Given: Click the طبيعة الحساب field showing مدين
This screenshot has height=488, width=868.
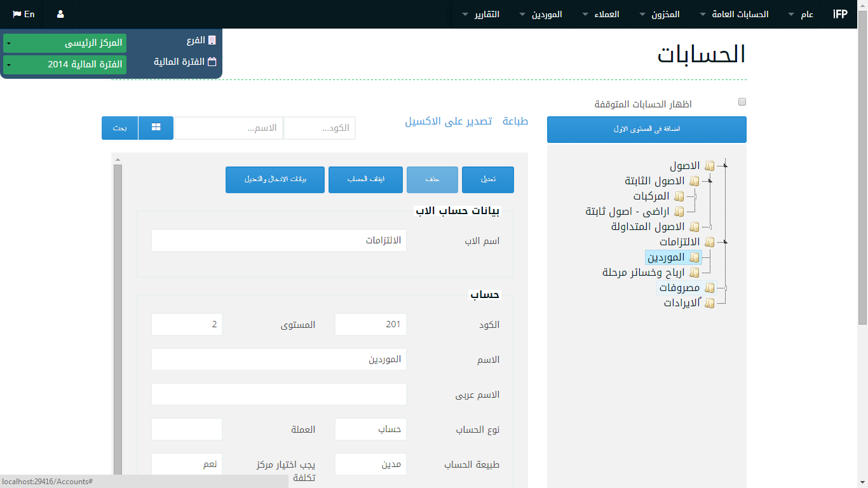Looking at the screenshot, I should (x=370, y=464).
